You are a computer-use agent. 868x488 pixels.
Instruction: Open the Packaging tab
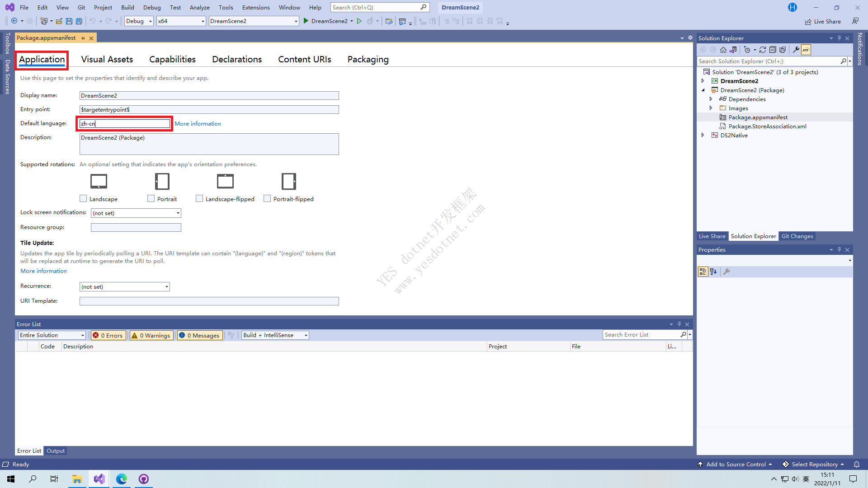pyautogui.click(x=368, y=60)
